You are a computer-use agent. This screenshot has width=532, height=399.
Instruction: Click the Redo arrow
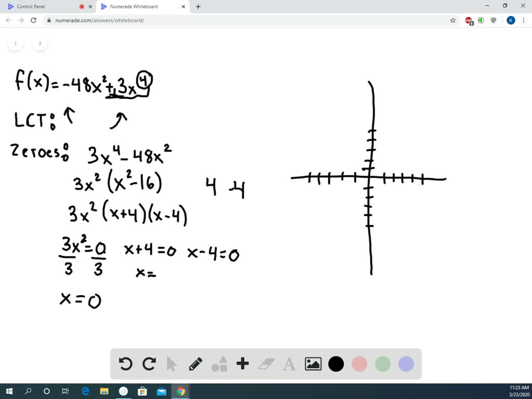(149, 364)
